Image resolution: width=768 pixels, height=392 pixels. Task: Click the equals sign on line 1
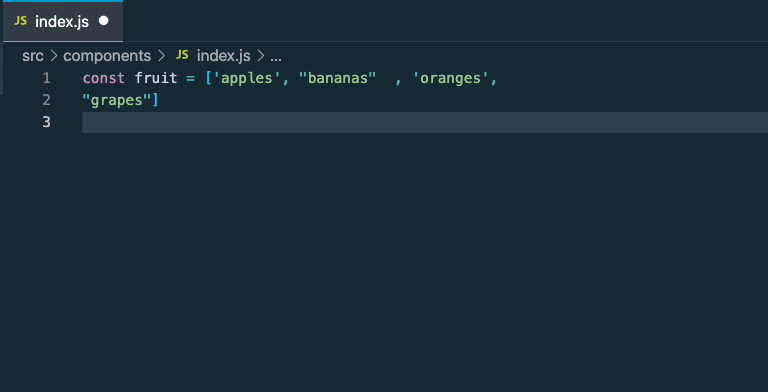190,78
